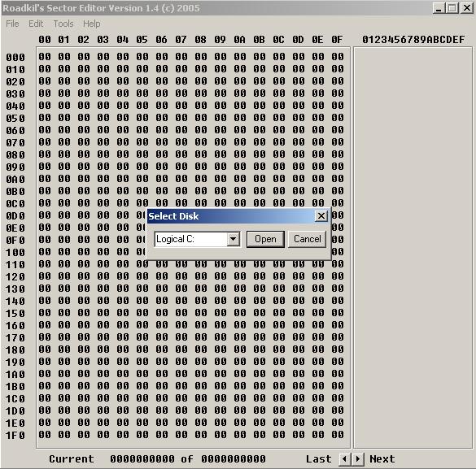Close the Sector Editor main window
Image resolution: width=476 pixels, height=469 pixels.
coord(466,8)
